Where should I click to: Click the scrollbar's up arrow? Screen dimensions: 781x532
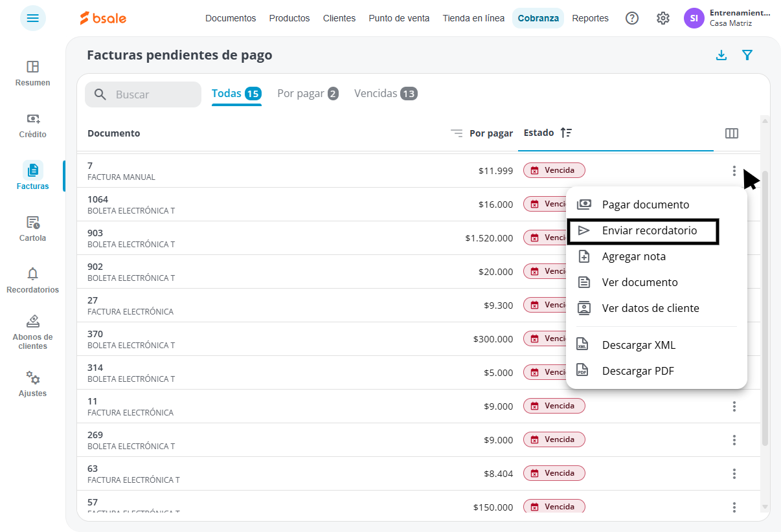(765, 121)
